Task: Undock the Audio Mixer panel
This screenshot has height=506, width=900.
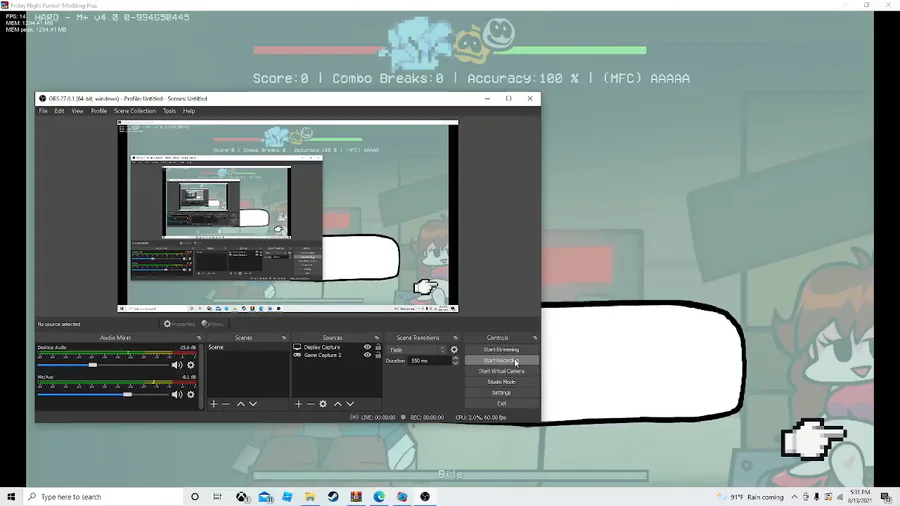Action: pyautogui.click(x=199, y=338)
